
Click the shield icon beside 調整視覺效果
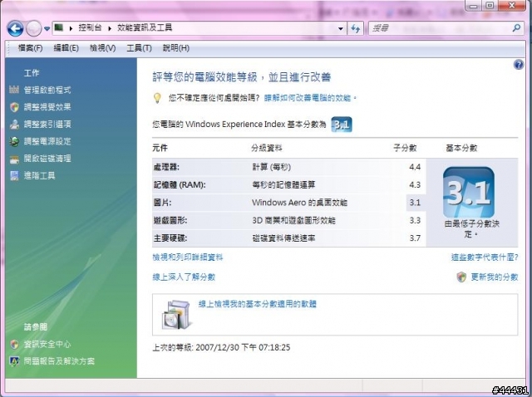tap(14, 107)
